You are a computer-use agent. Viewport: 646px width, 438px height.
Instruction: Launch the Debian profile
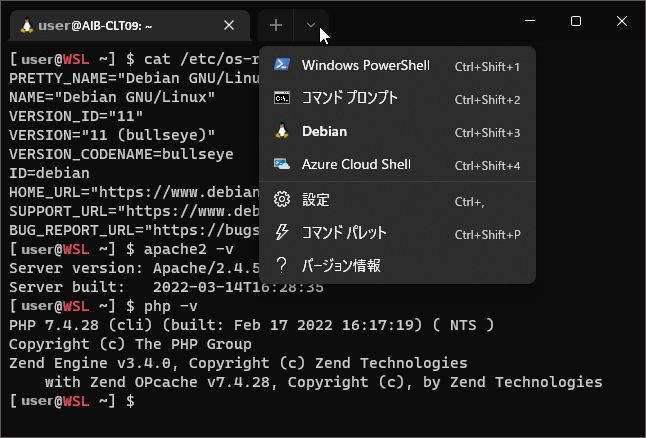click(398, 131)
